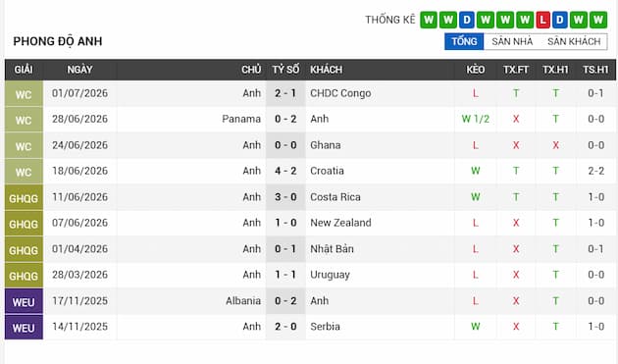618x364 pixels.
Task: Click the first blue D result badge
Action: pyautogui.click(x=467, y=20)
